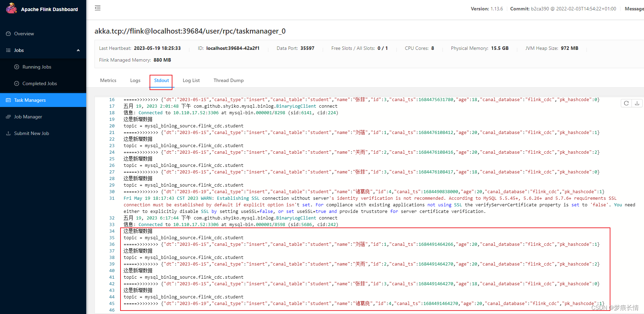Collapse the Jobs submenu arrow

(x=78, y=51)
